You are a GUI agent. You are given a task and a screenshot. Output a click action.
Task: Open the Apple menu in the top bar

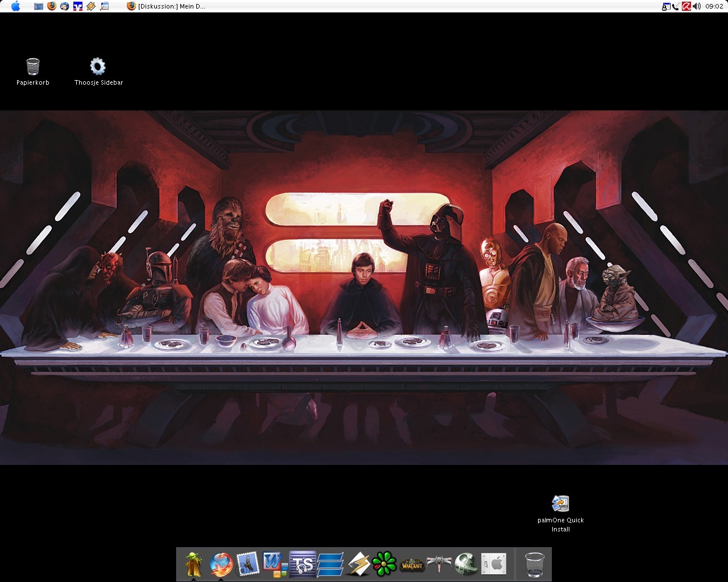[x=15, y=6]
